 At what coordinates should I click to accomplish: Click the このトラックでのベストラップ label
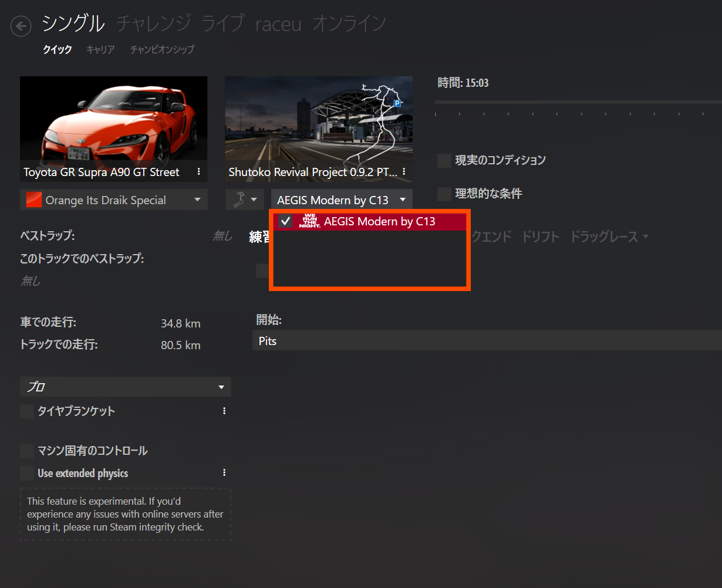(x=82, y=258)
